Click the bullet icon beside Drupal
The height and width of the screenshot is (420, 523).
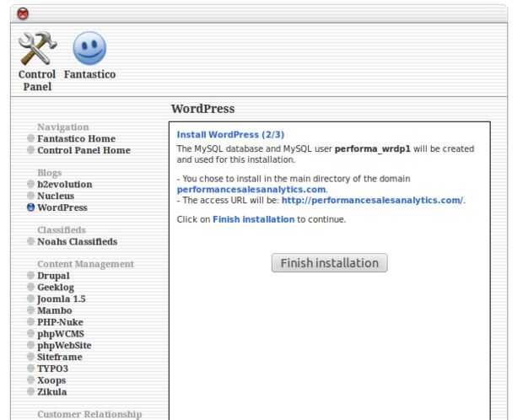[30, 275]
